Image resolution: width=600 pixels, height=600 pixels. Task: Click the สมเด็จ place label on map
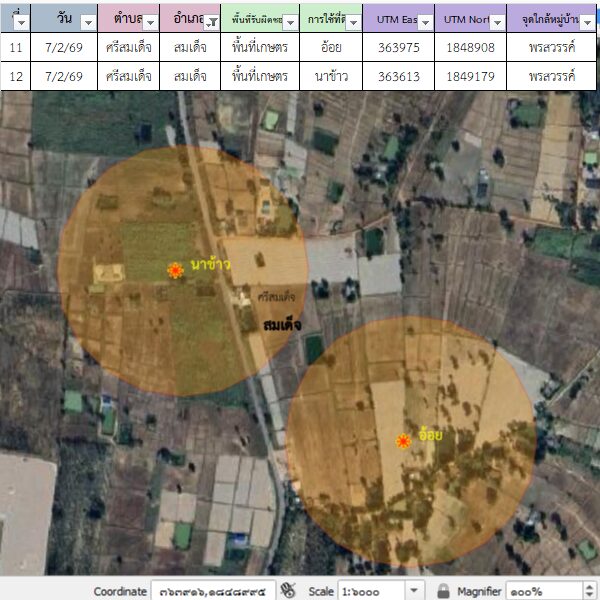click(282, 325)
